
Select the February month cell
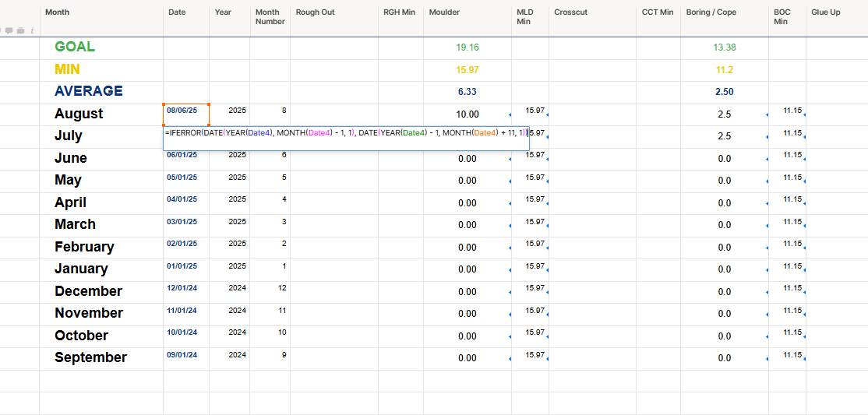point(101,248)
